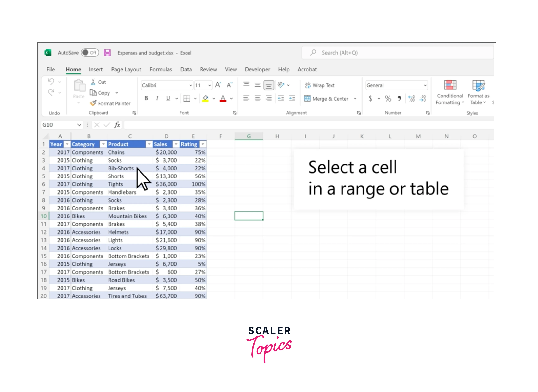Toggle the AutoSave switch
This screenshot has height=392, width=538.
[x=90, y=53]
